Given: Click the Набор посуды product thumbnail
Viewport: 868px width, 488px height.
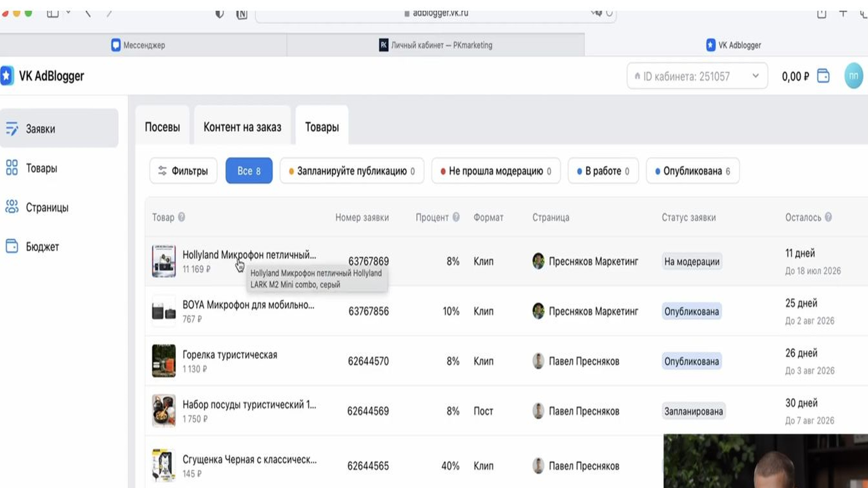Looking at the screenshot, I should coord(164,411).
